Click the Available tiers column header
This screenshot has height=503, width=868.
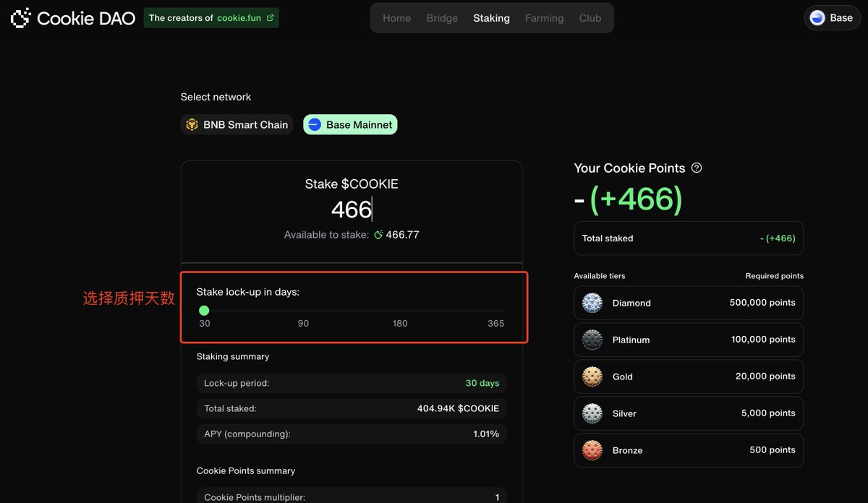(600, 276)
